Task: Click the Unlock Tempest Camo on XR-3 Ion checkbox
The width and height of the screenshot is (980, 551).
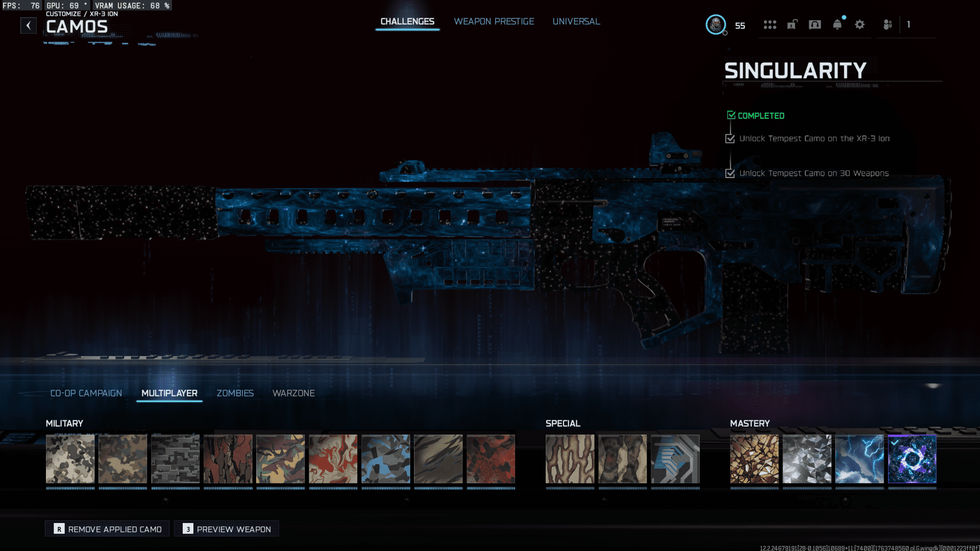Action: pos(730,138)
